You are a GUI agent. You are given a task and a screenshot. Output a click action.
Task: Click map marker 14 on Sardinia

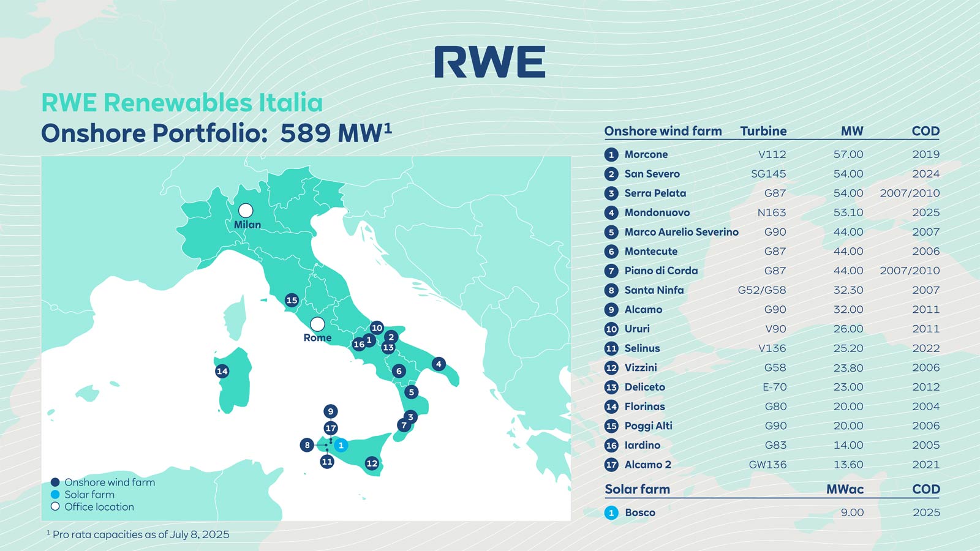click(x=222, y=370)
